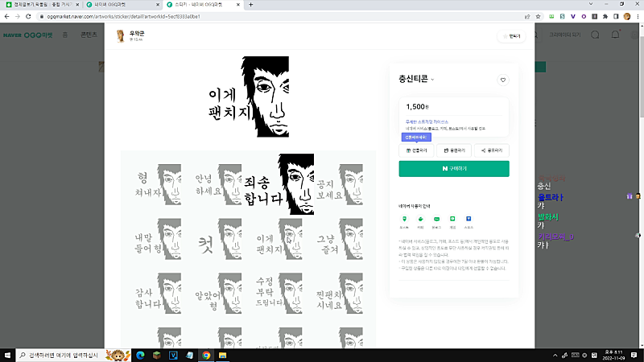Click the first green Naver service icon

coord(404,219)
